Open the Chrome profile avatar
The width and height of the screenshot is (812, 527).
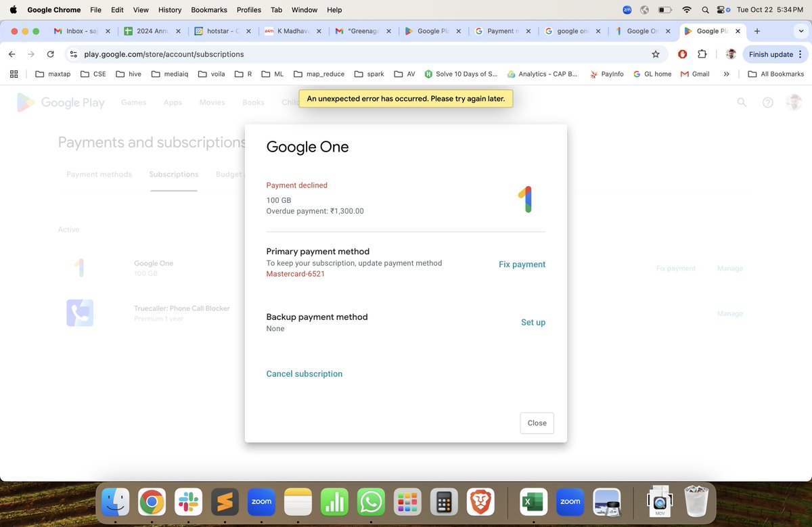coord(731,54)
